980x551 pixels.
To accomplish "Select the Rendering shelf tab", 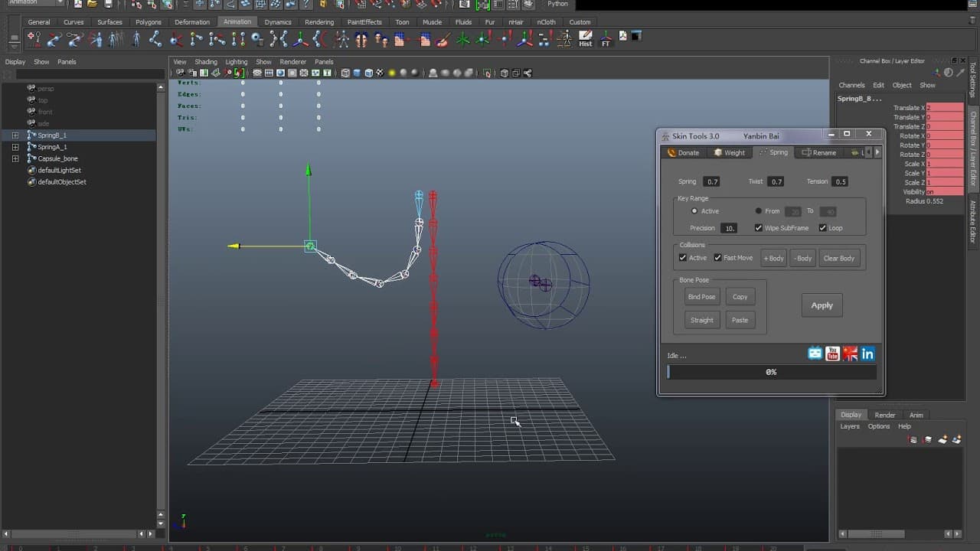I will tap(319, 22).
